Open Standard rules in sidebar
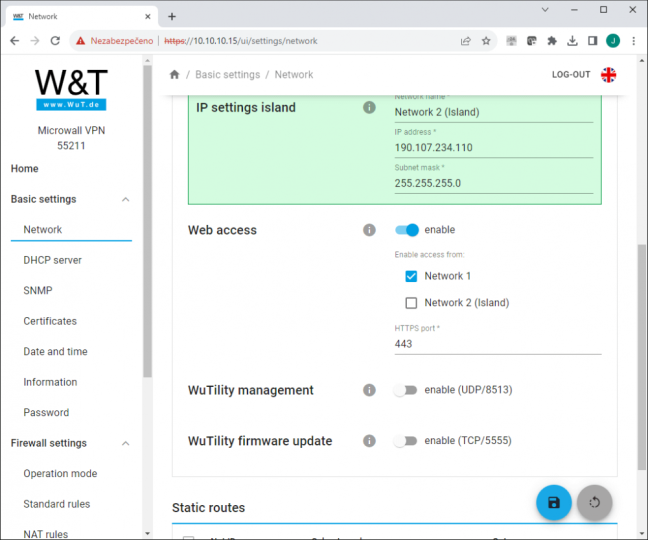Screen dimensions: 648x540 57,504
